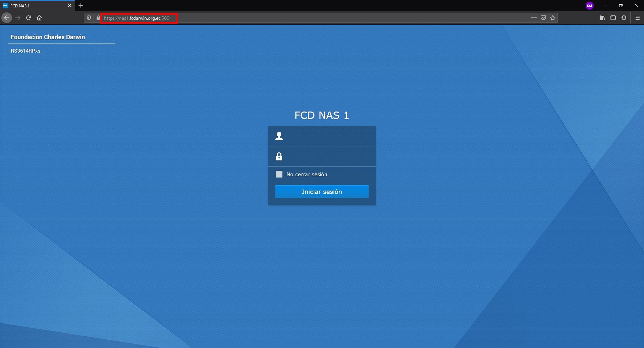This screenshot has height=348, width=644.
Task: Open page actions three-dots menu
Action: pos(534,18)
